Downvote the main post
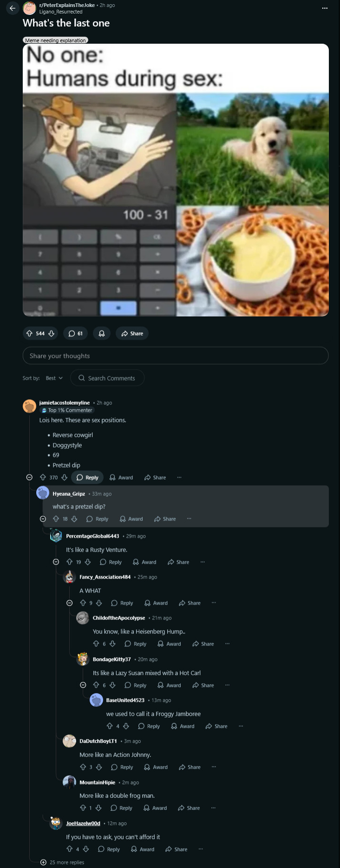The width and height of the screenshot is (340, 868). click(52, 334)
